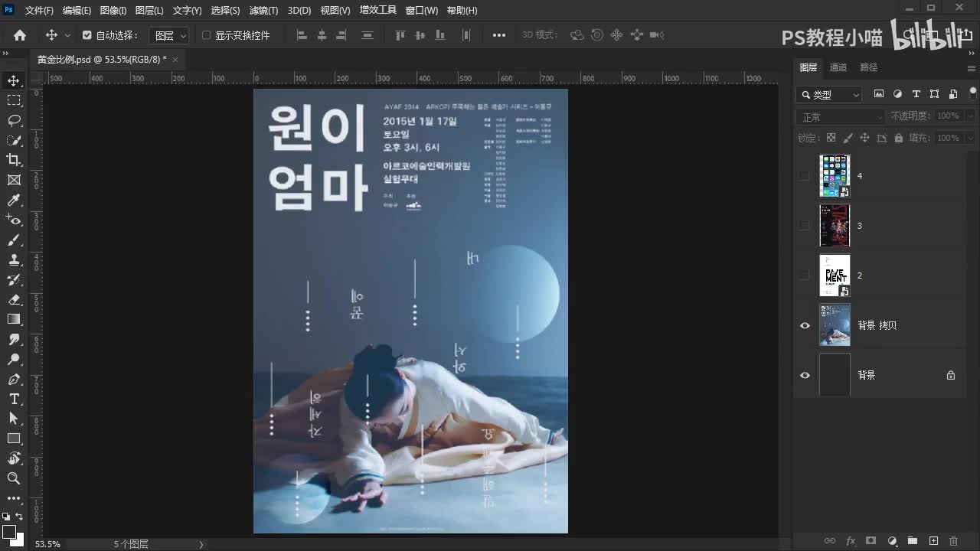Close the 黄金比例.psd document tab
980x551 pixels.
pos(175,60)
